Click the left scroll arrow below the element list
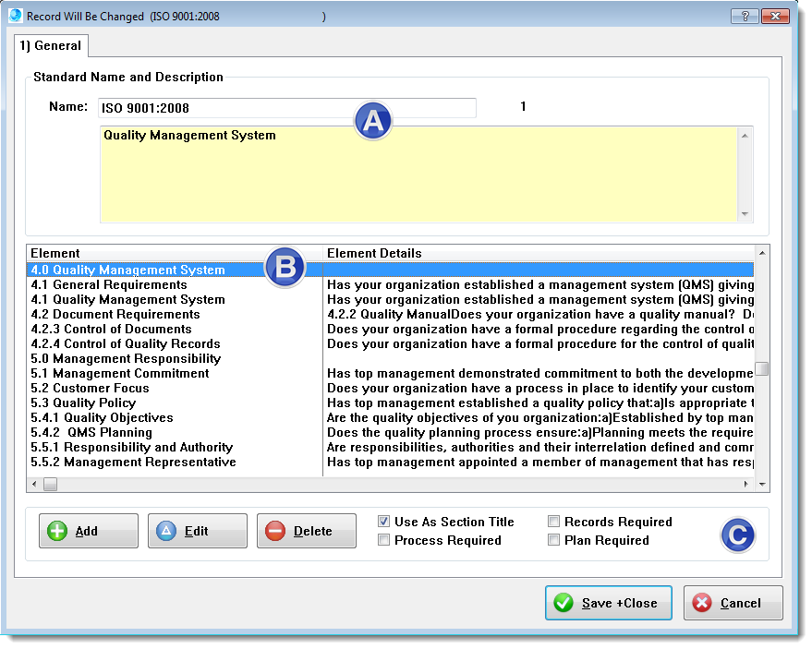 point(34,483)
